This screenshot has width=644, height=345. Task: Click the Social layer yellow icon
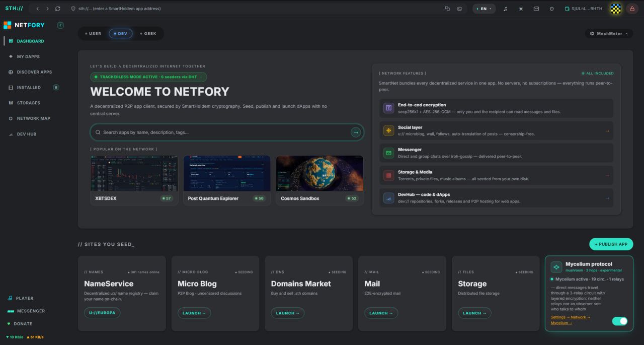[388, 131]
